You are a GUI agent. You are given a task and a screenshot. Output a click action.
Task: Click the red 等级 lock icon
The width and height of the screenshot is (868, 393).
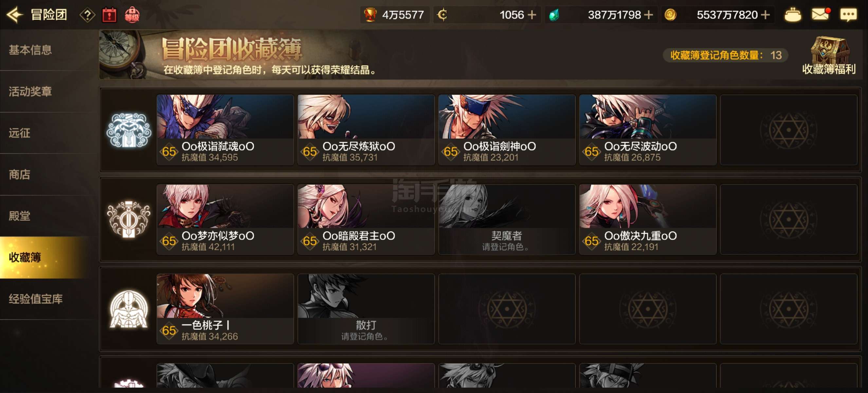click(132, 15)
